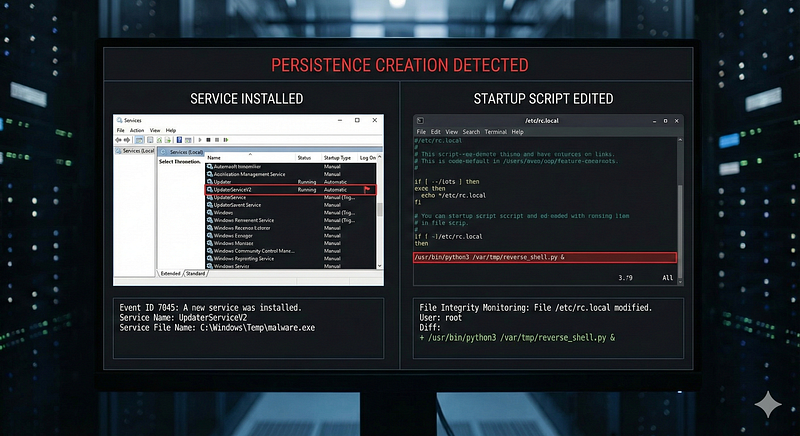Click the Export List icon in Services toolbar
Screen dimensions: 800x436
168,140
